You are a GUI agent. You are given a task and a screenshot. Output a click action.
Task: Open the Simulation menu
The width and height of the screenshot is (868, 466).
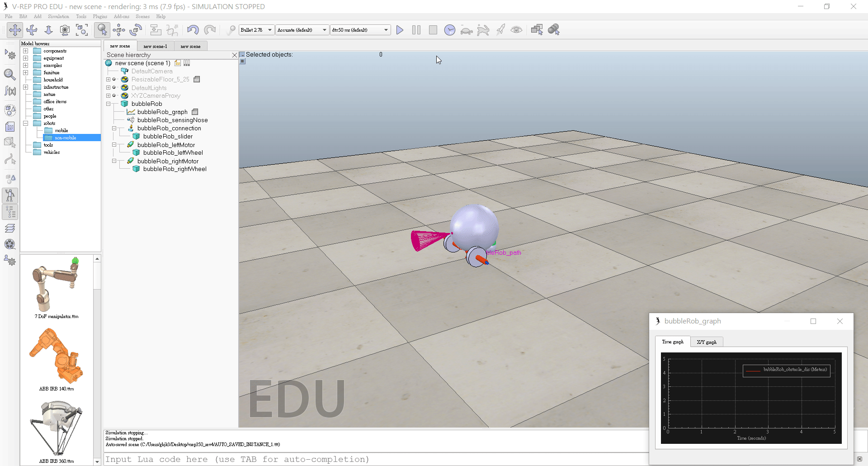tap(59, 17)
